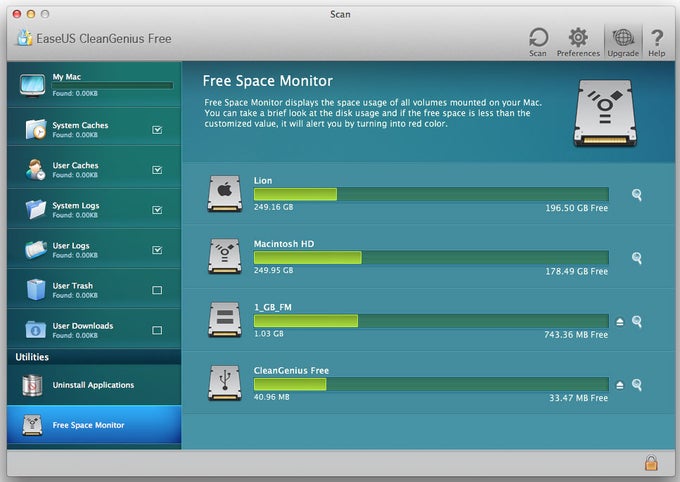Image resolution: width=680 pixels, height=482 pixels.
Task: Click the Macintosh HD FireWire drive icon
Action: click(x=225, y=256)
